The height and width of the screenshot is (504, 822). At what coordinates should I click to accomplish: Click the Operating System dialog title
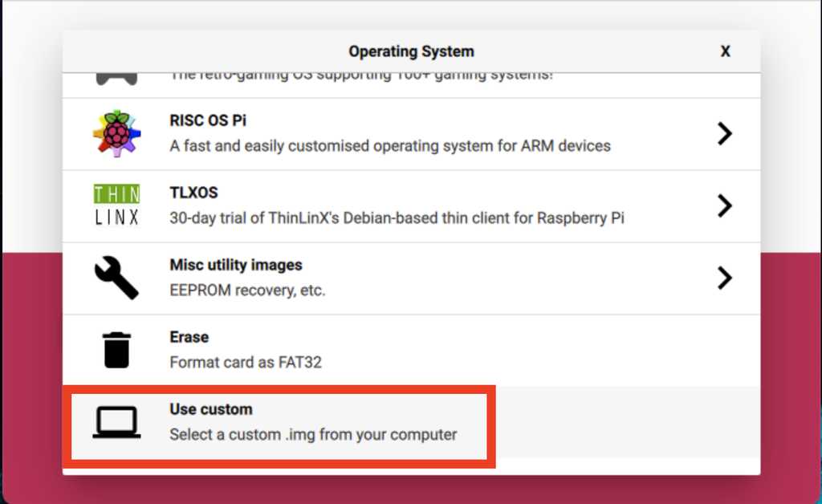(x=411, y=51)
